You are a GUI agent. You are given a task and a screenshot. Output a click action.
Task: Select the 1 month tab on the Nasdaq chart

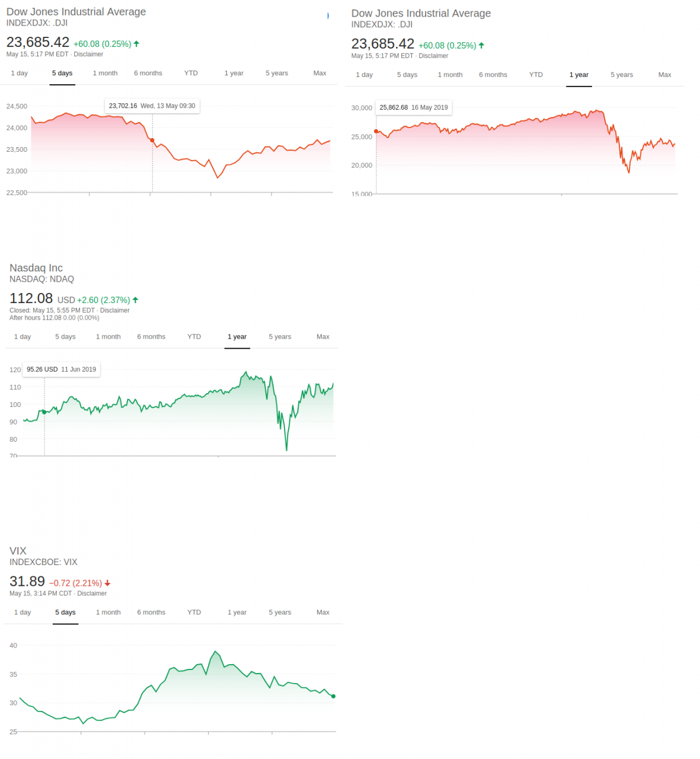(108, 337)
